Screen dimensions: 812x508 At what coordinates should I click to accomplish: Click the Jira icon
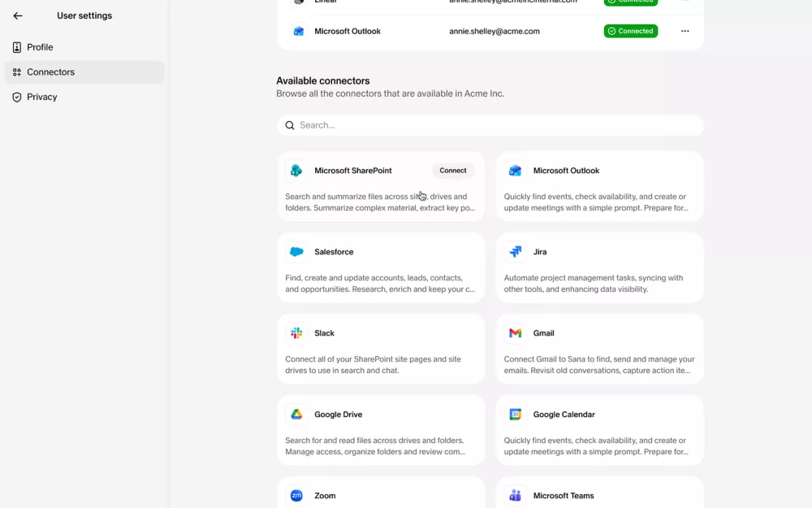tap(516, 252)
